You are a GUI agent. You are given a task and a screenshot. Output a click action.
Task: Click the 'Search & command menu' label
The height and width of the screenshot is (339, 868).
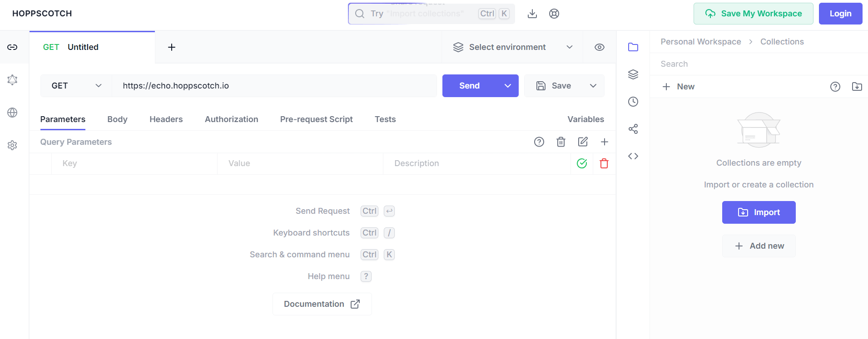(300, 255)
